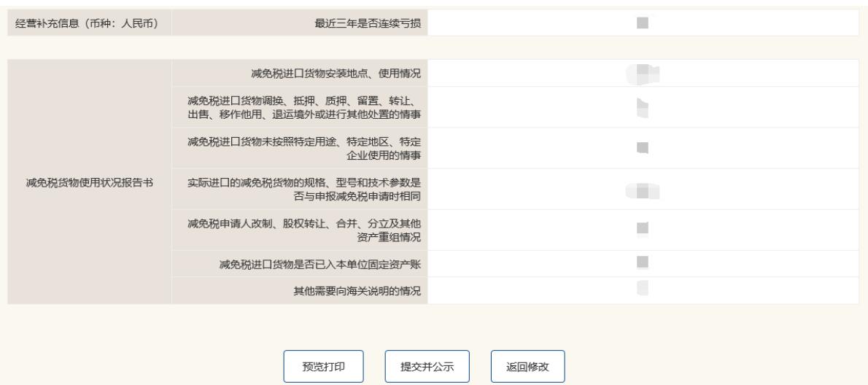Select the value for 未按照特定用途 row
868x385 pixels.
pyautogui.click(x=643, y=147)
